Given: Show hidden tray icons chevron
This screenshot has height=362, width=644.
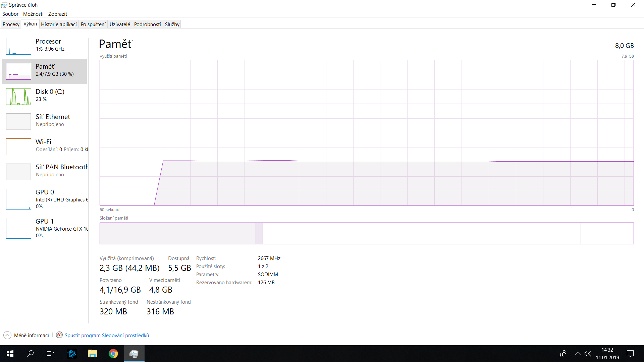Looking at the screenshot, I should tap(578, 354).
